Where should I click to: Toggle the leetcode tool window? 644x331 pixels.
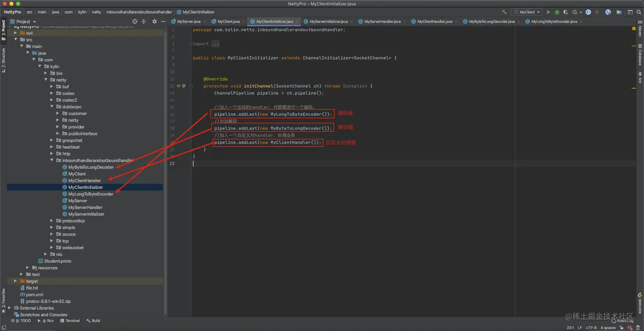[x=640, y=302]
